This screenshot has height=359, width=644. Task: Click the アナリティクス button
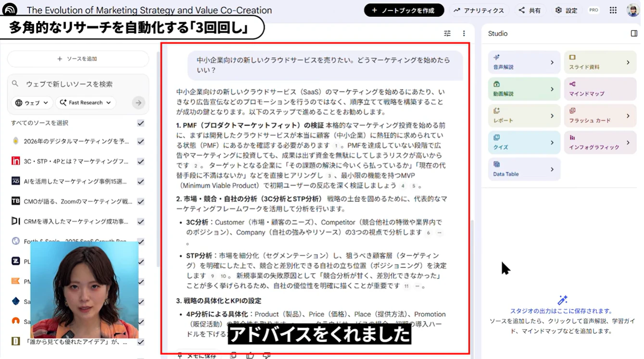click(x=479, y=10)
